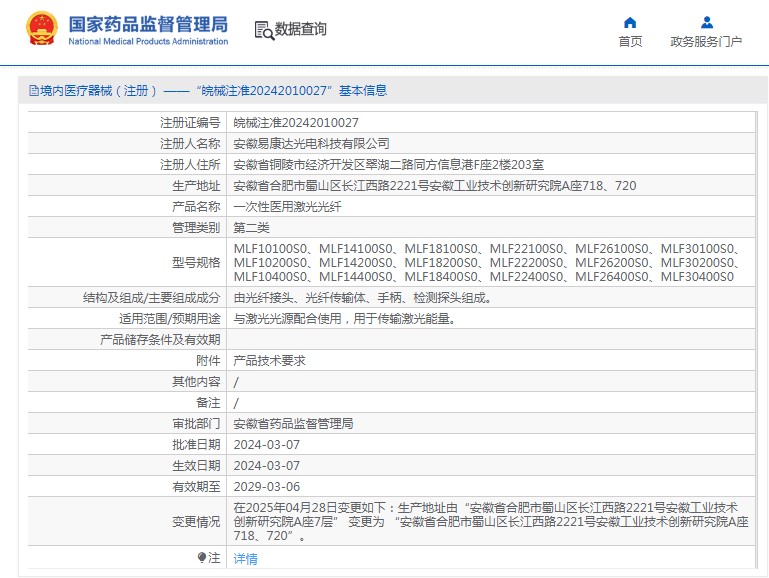The image size is (769, 578).
Task: Click the 生产地址 label
Action: [196, 186]
